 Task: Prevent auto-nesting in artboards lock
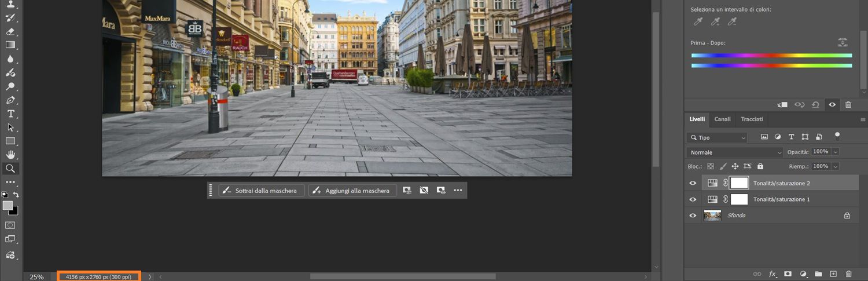pyautogui.click(x=748, y=166)
